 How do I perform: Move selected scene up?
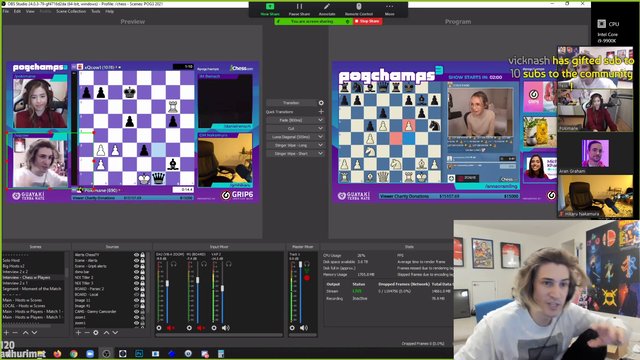25,333
